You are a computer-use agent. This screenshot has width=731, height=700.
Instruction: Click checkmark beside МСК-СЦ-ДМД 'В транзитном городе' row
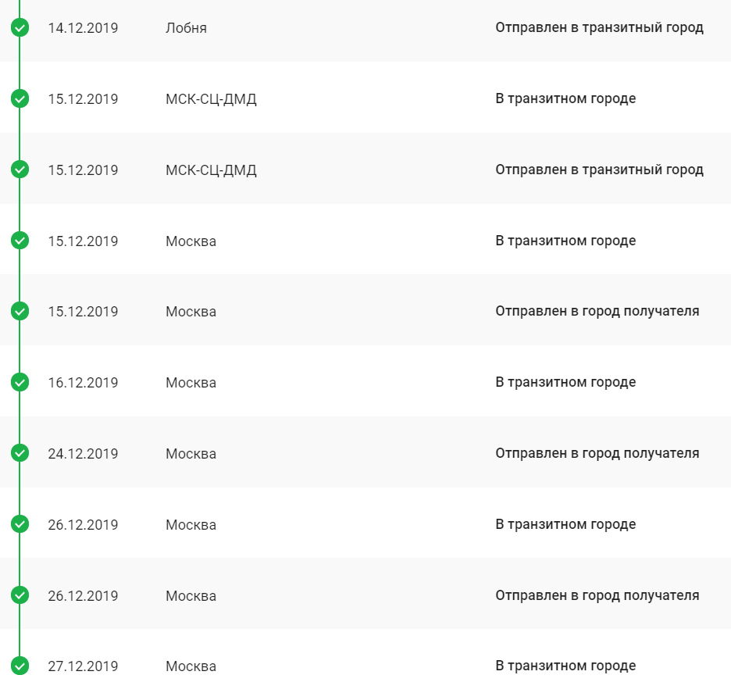20,99
